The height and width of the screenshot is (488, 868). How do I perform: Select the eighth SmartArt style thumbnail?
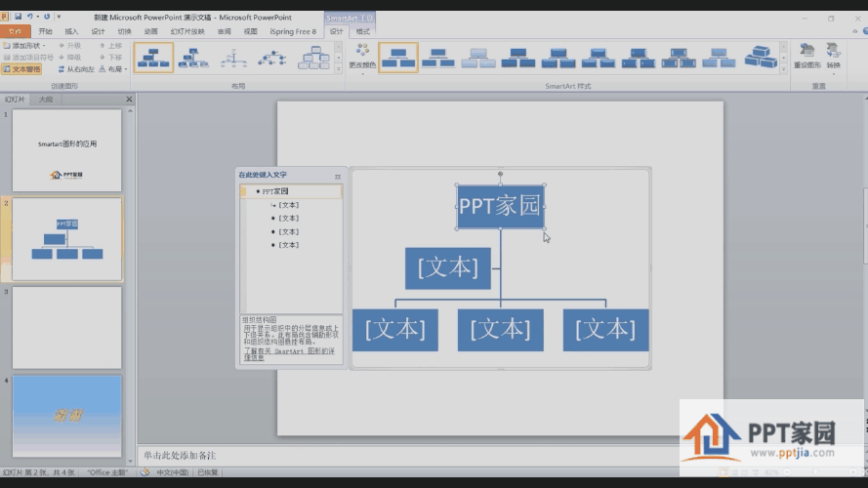(679, 58)
